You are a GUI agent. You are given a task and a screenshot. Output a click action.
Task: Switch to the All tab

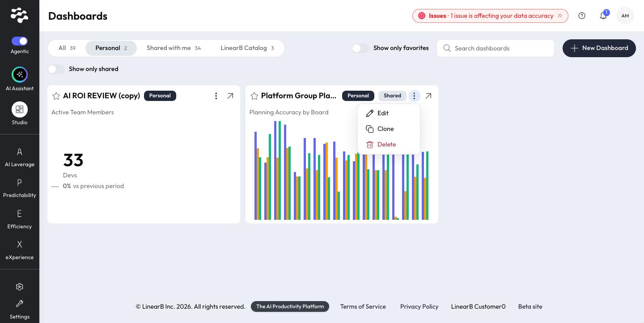(x=67, y=48)
